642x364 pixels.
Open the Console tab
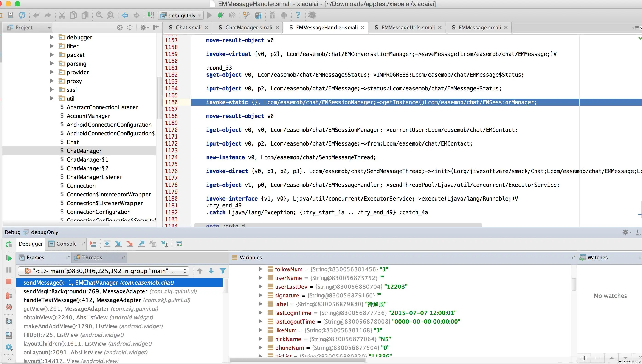click(66, 244)
